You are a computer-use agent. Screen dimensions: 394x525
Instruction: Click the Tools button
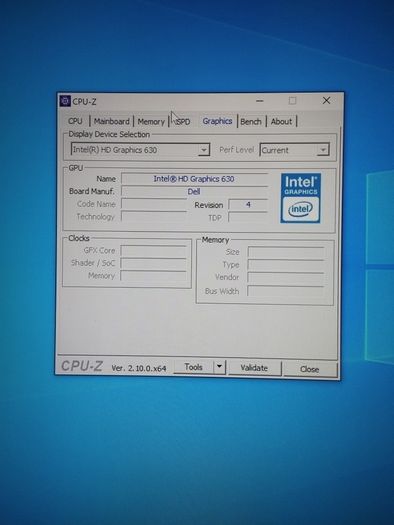coord(193,367)
